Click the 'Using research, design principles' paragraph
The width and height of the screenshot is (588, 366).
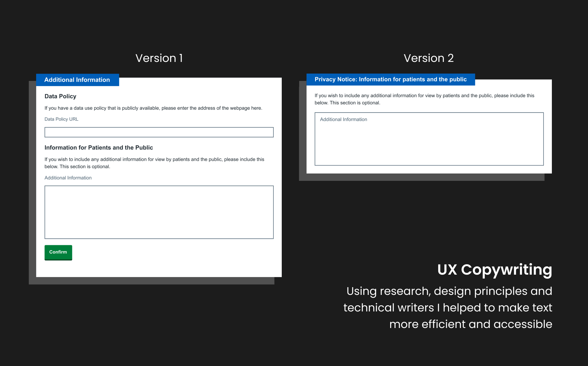[449, 291]
